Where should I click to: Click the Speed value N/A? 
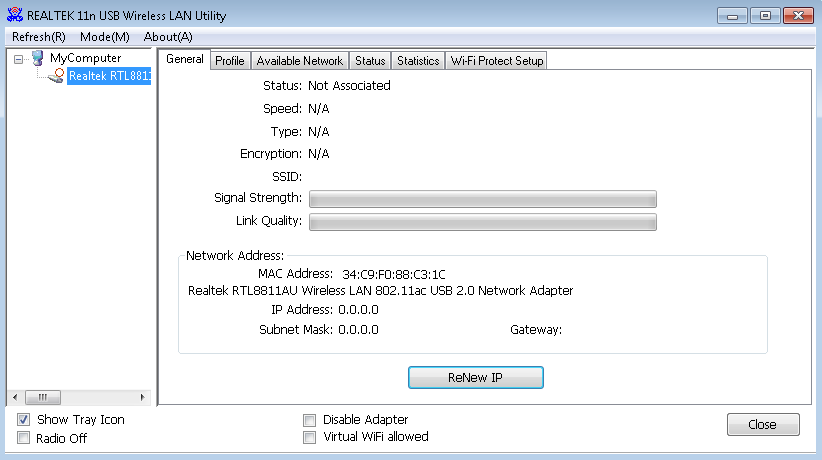(x=319, y=109)
